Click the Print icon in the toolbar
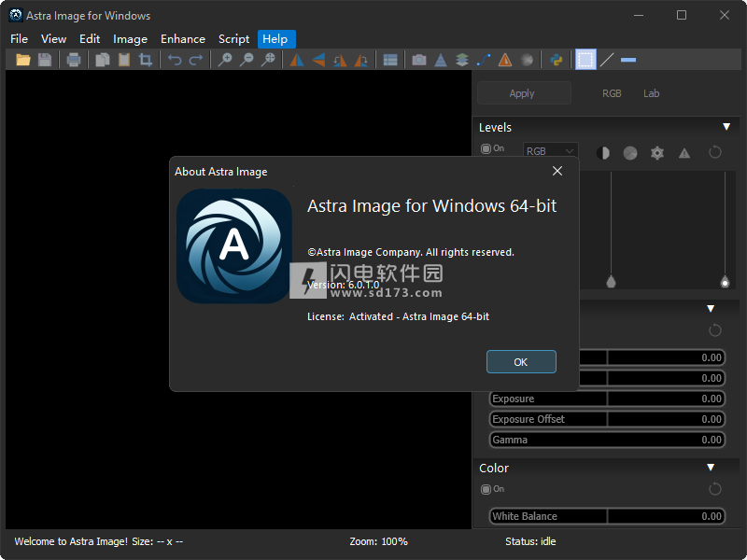Screen dimensions: 747x560 point(74,60)
